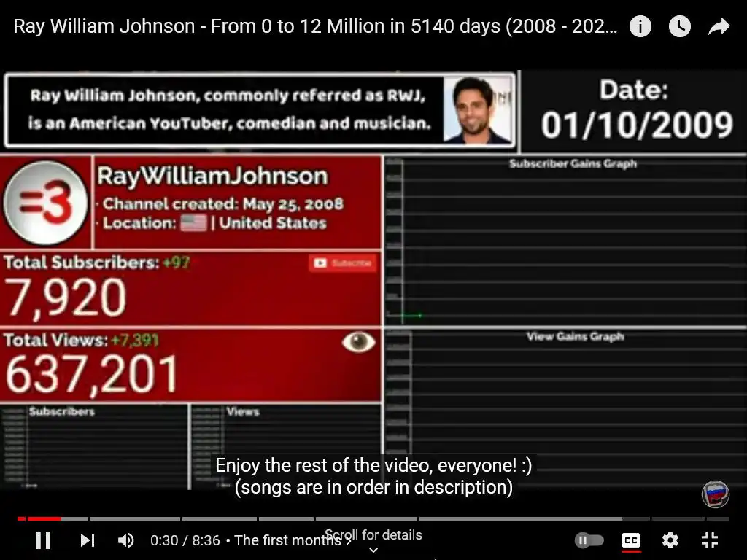Click the Watch Later clock icon
This screenshot has height=560, width=747.
tap(679, 27)
